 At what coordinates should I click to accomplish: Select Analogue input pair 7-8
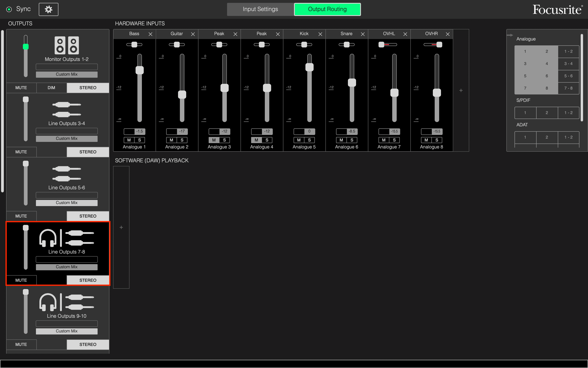(568, 88)
